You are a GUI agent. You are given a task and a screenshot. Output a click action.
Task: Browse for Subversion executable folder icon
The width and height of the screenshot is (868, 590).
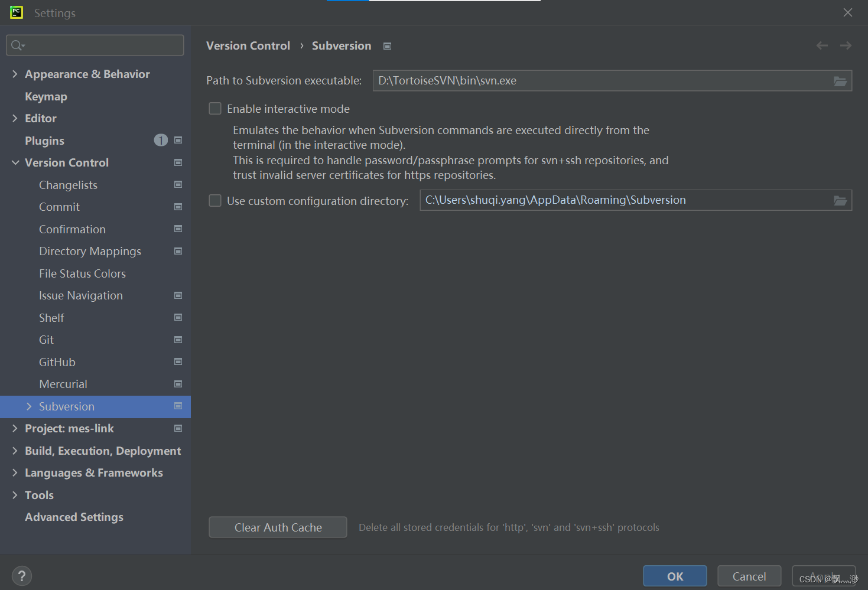click(x=840, y=81)
